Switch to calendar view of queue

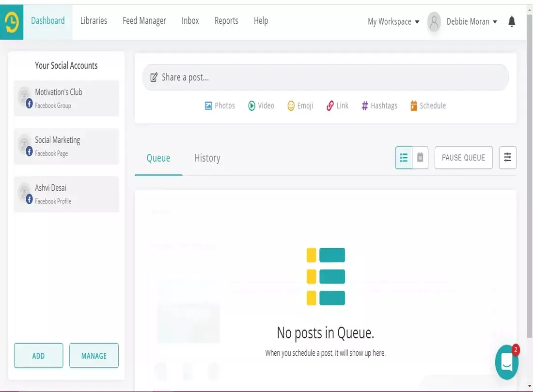pos(420,158)
